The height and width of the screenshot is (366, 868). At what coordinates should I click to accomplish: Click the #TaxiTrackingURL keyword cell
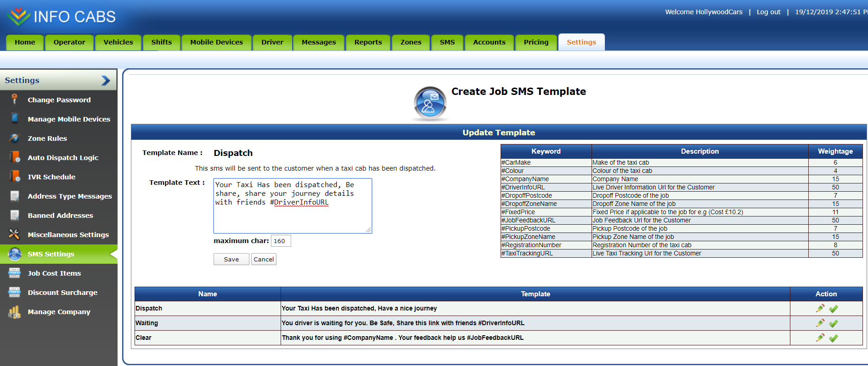click(x=546, y=253)
